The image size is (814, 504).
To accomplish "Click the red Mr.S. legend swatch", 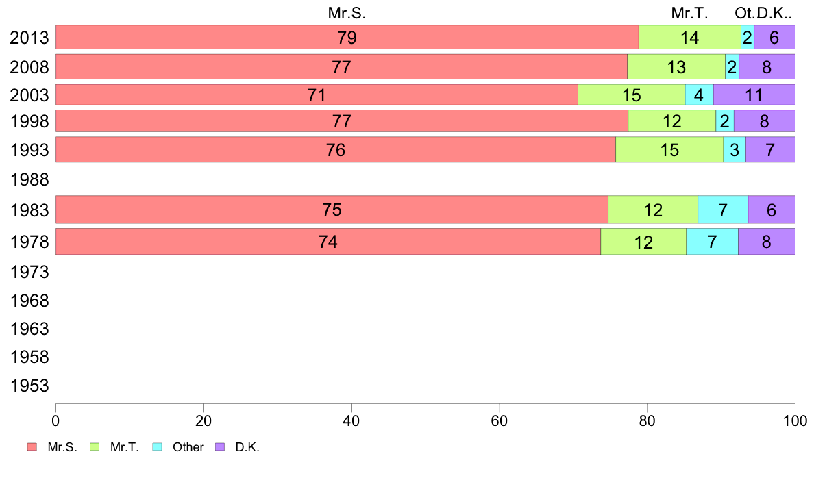I will [x=32, y=447].
